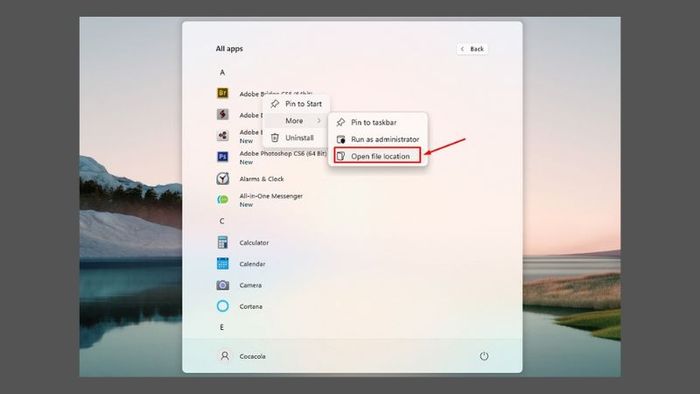This screenshot has width=700, height=394.
Task: Click the Camera app label
Action: point(250,285)
